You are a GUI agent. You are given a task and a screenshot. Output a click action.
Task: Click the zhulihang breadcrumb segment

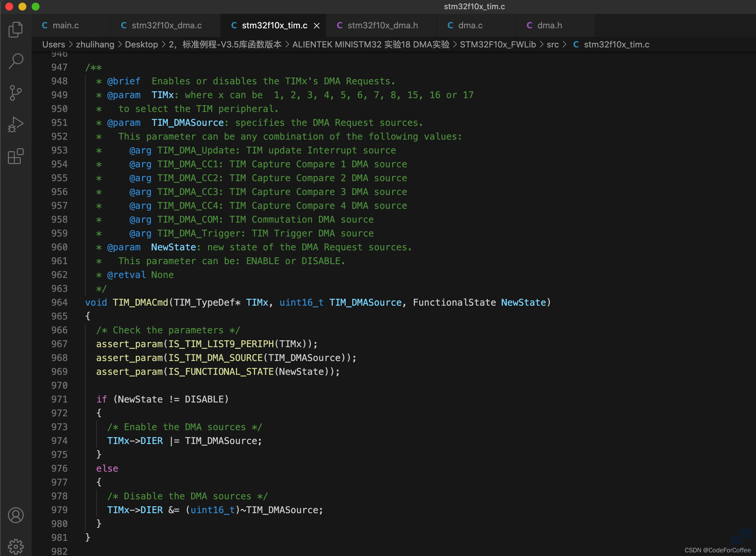(95, 44)
